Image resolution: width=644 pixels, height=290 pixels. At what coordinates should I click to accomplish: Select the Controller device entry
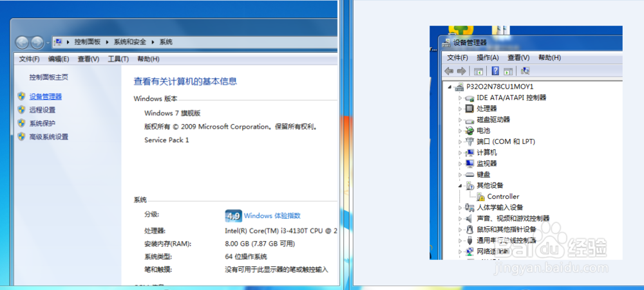(503, 197)
